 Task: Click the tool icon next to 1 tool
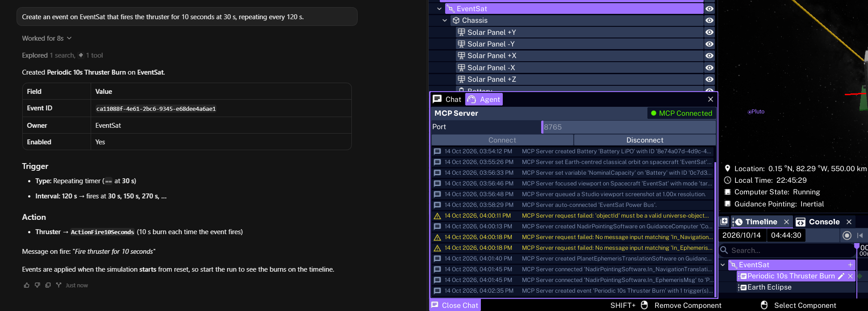(81, 55)
